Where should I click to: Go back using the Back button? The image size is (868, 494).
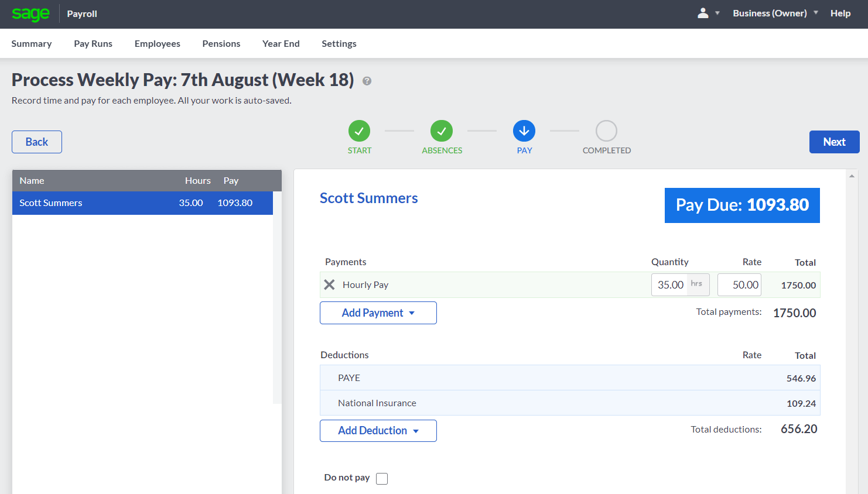click(36, 142)
